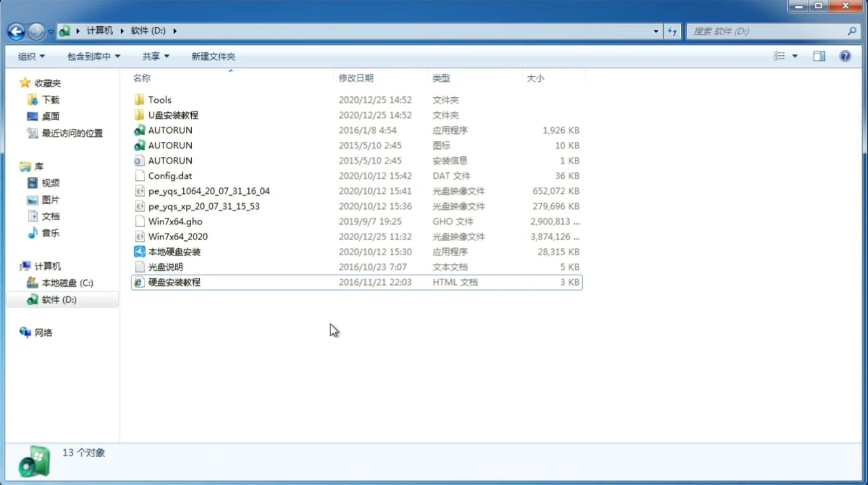Click the 新建文件夹 button
The image size is (868, 485).
pos(213,56)
